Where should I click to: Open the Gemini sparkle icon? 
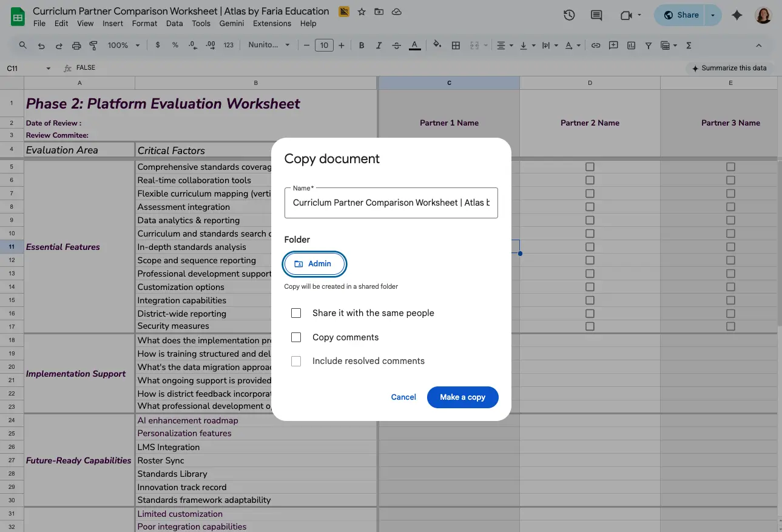click(x=736, y=15)
